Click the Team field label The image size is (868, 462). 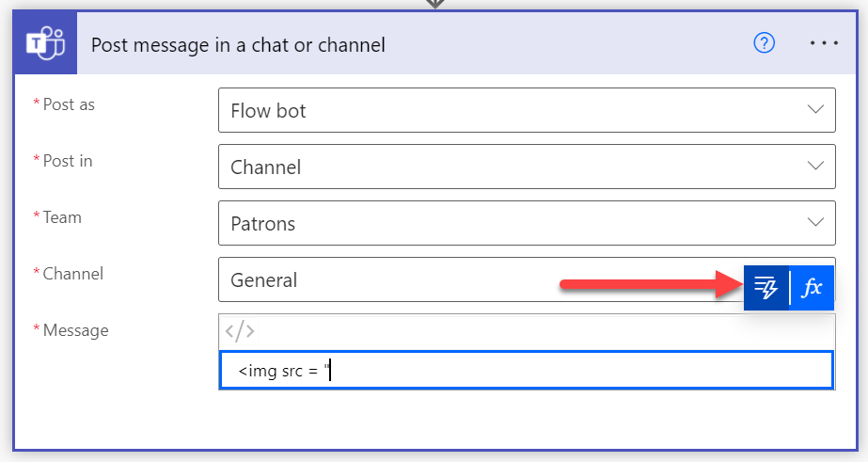[62, 217]
